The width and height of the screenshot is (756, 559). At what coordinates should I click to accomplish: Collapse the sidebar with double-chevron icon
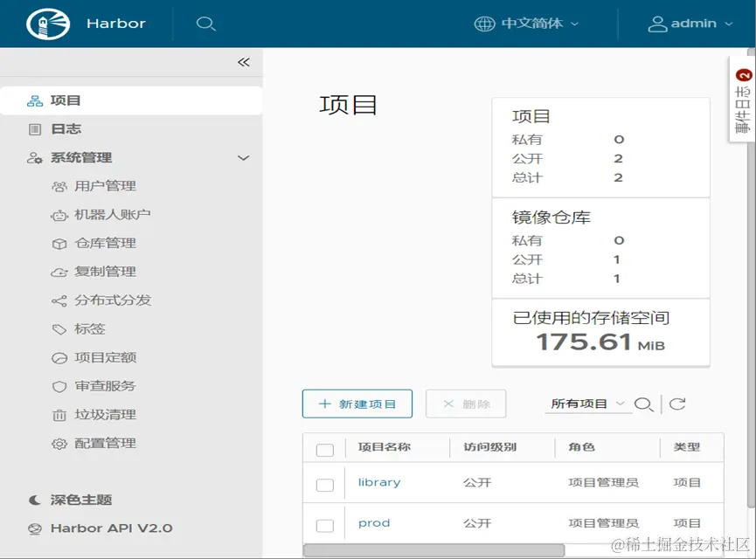(x=244, y=62)
